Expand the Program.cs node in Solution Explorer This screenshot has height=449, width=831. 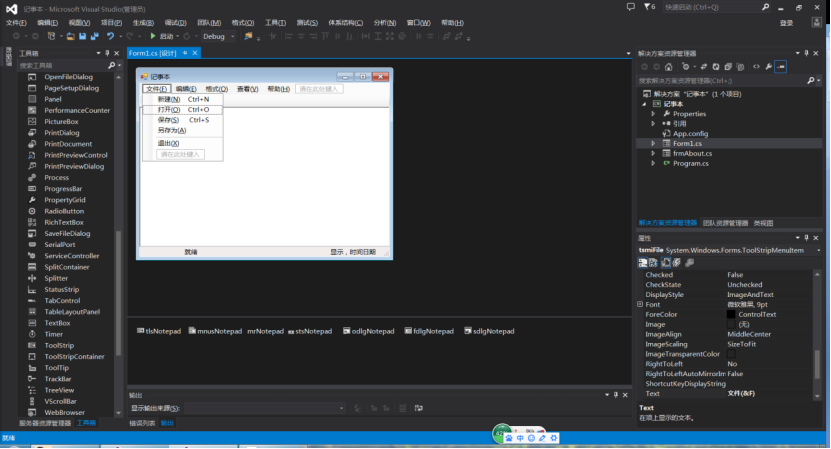(x=653, y=164)
